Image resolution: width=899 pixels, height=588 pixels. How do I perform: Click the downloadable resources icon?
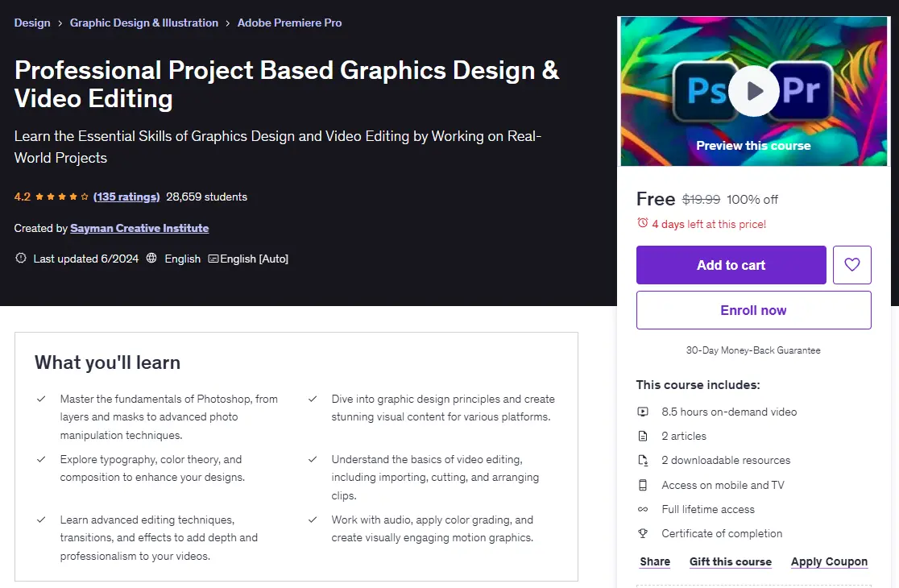coord(643,460)
